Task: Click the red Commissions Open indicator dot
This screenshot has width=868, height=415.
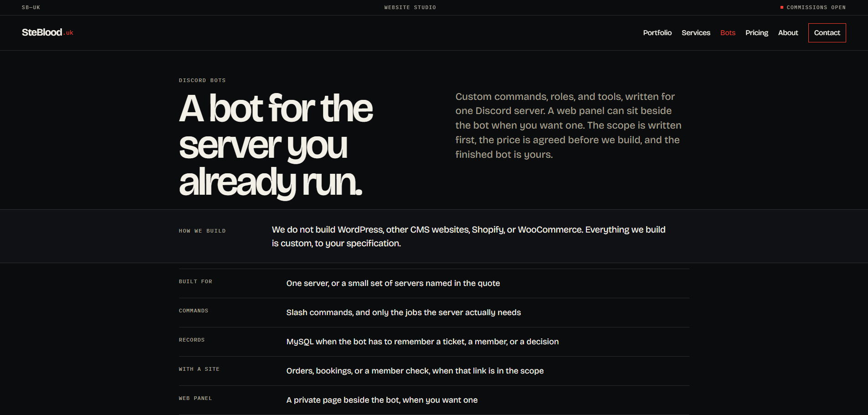Action: click(782, 7)
